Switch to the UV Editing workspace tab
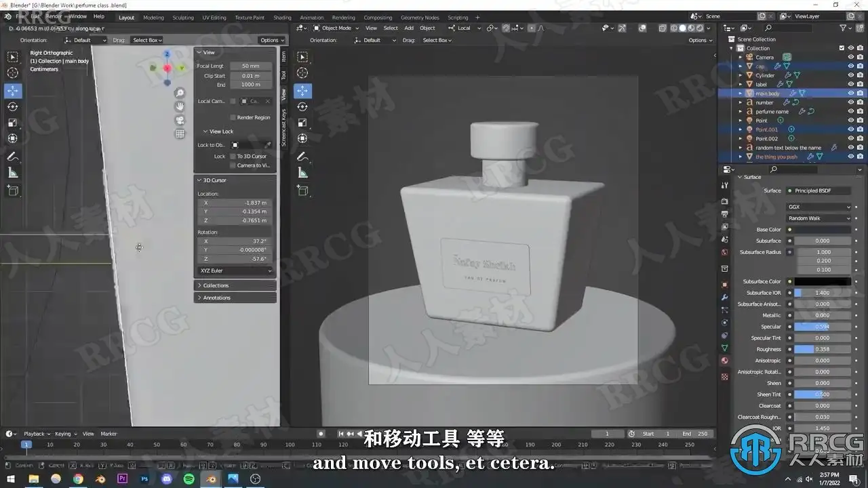The width and height of the screenshot is (868, 488). coord(214,18)
